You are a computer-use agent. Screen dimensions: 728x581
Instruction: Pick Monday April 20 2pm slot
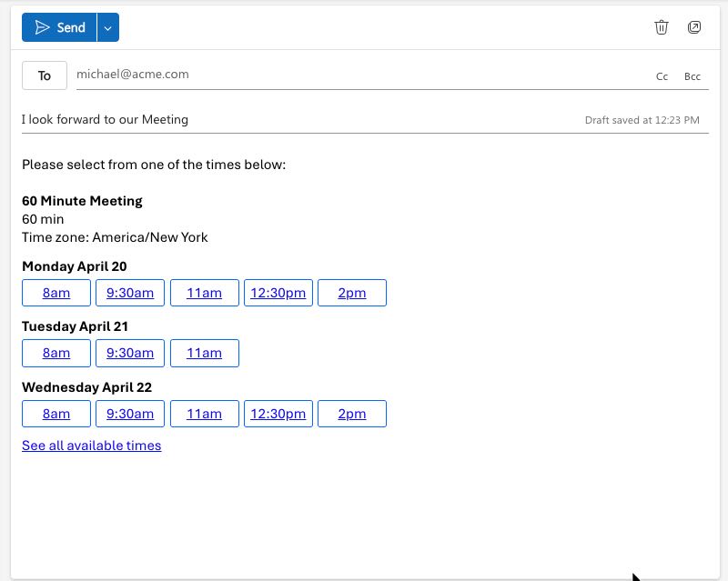click(x=352, y=293)
